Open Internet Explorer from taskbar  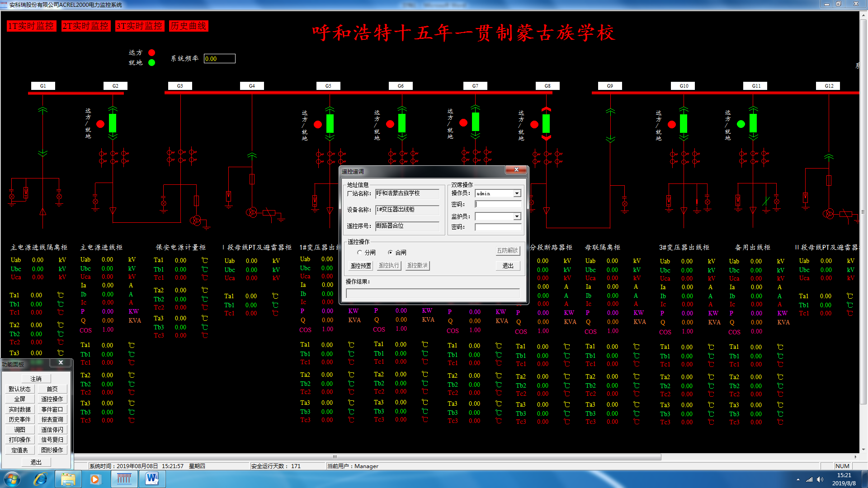click(x=41, y=479)
